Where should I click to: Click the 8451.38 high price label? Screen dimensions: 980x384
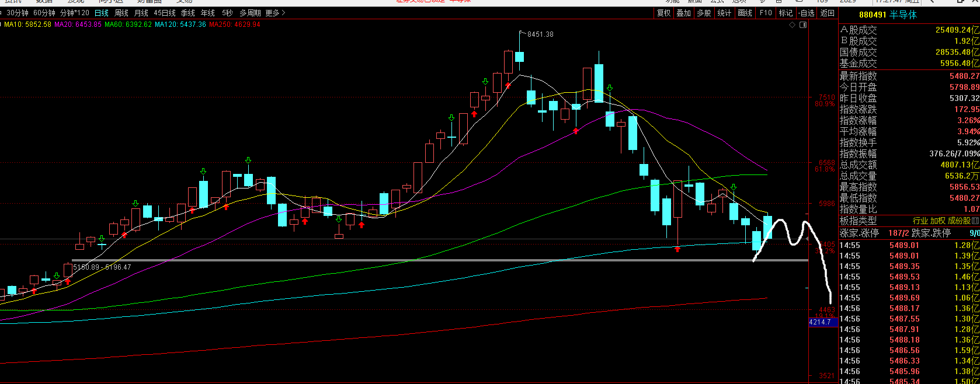[540, 34]
